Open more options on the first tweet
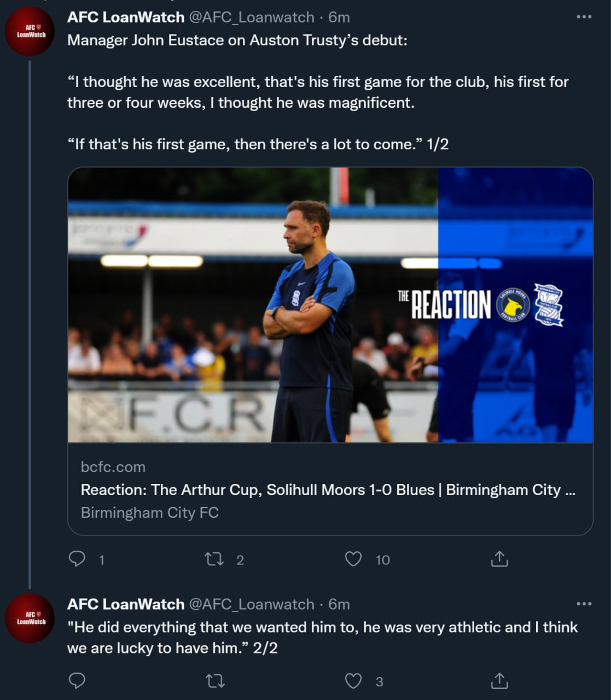Image resolution: width=611 pixels, height=700 pixels. (584, 17)
